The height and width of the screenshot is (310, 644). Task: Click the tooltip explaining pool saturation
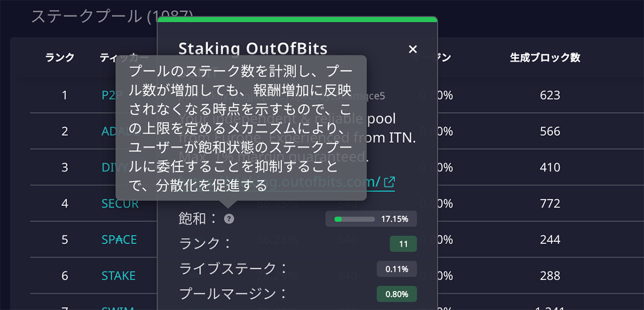(241, 128)
